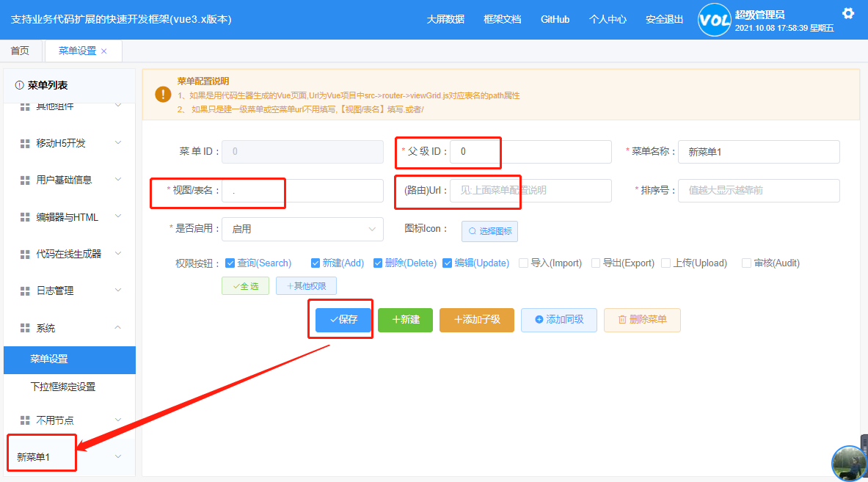Open 框架文档 in top navigation
868x482 pixels.
tap(503, 19)
